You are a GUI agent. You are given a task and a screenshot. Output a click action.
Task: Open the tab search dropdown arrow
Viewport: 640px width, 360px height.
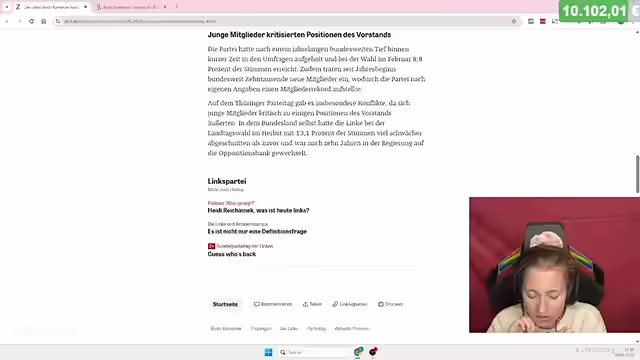[x=7, y=7]
